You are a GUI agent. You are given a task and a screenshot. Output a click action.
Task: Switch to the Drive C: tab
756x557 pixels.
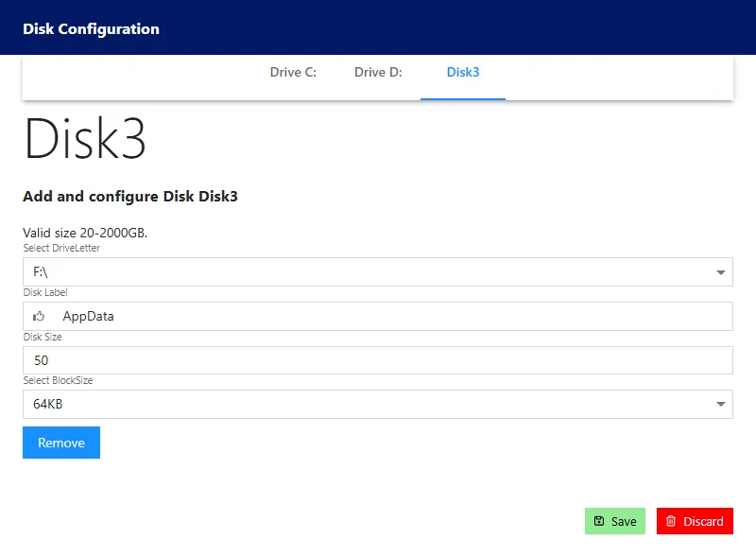coord(293,72)
